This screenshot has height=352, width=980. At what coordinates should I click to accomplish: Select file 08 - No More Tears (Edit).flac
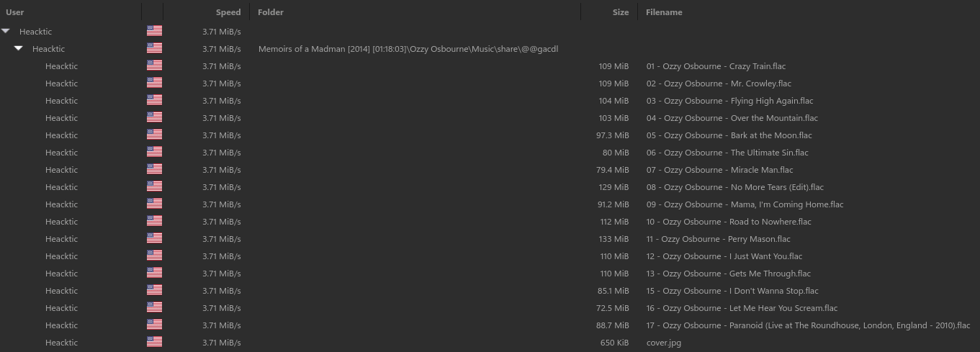[x=734, y=187]
